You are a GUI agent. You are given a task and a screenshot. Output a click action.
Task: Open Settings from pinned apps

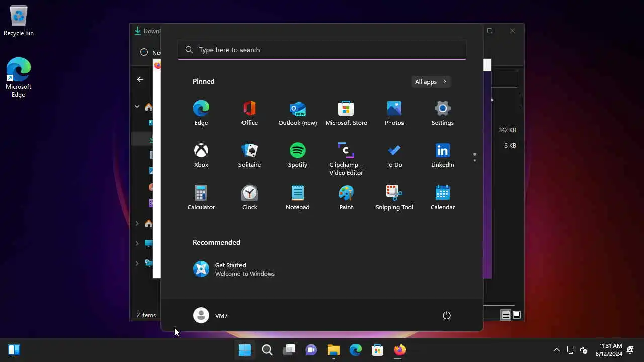tap(442, 113)
